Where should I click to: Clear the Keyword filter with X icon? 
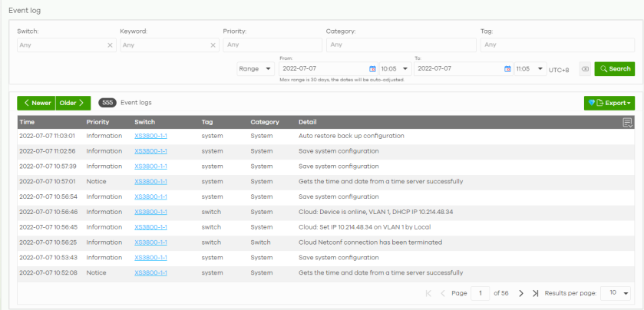click(213, 45)
